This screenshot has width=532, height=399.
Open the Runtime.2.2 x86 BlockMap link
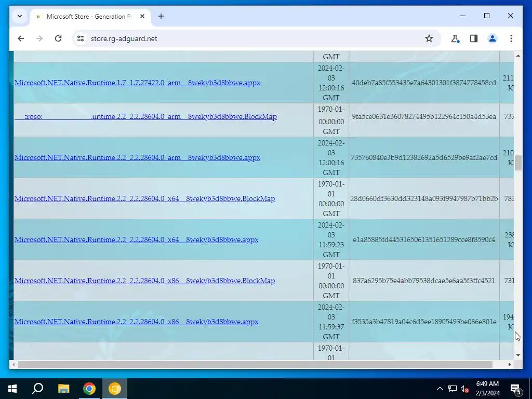[x=144, y=281]
